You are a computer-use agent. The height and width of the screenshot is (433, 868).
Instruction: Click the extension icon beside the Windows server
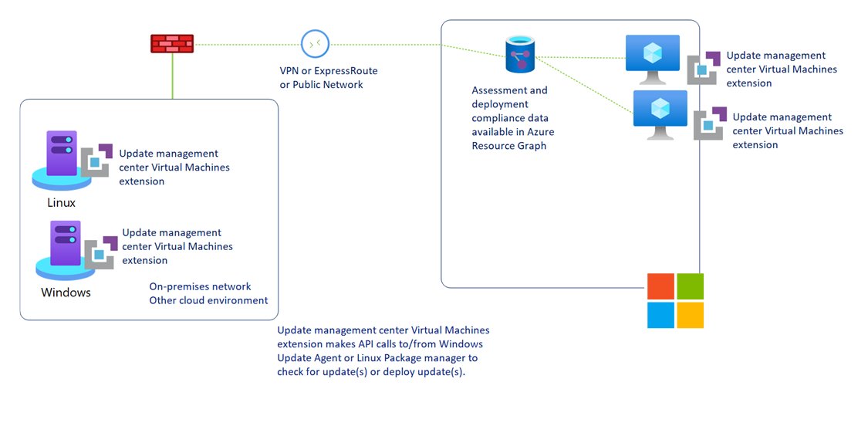point(100,252)
